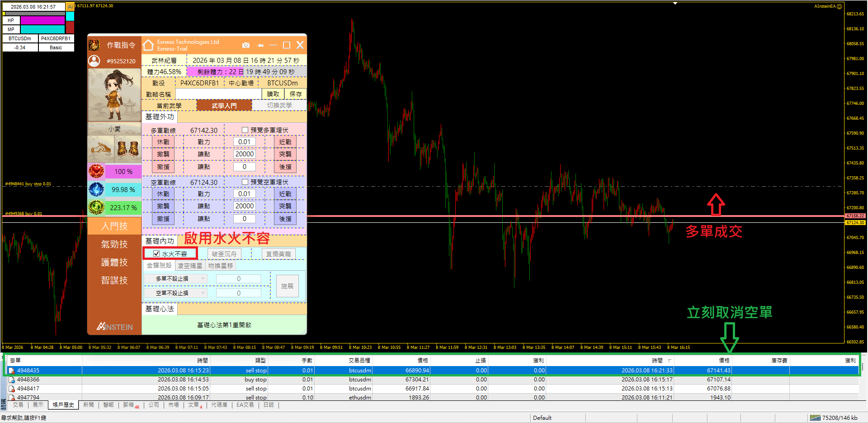Click the Basic cell in the top-left widget
Image resolution: width=868 pixels, height=423 pixels.
[x=56, y=47]
